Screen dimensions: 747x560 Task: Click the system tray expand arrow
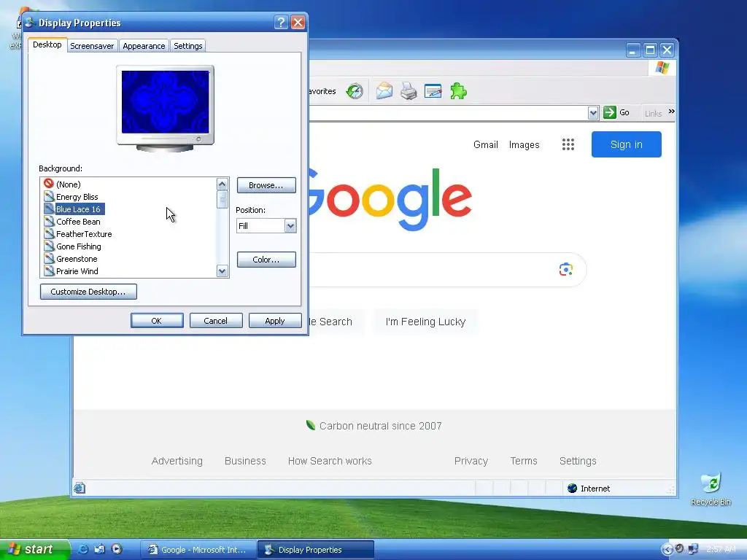667,550
